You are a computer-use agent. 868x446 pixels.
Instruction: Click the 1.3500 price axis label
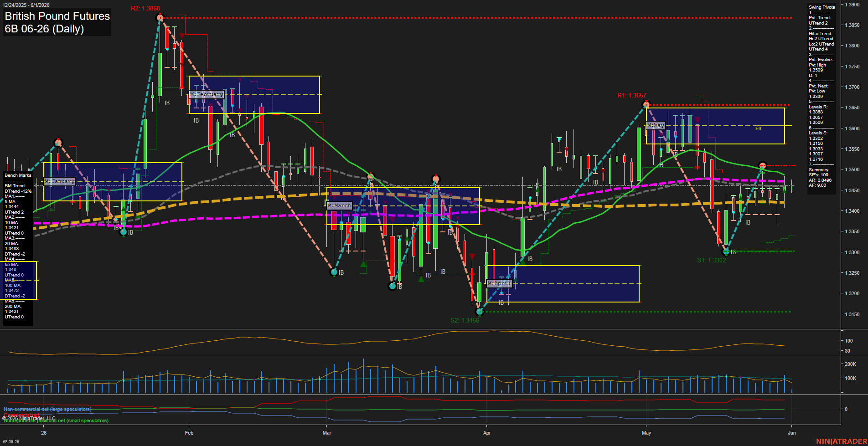coord(852,170)
